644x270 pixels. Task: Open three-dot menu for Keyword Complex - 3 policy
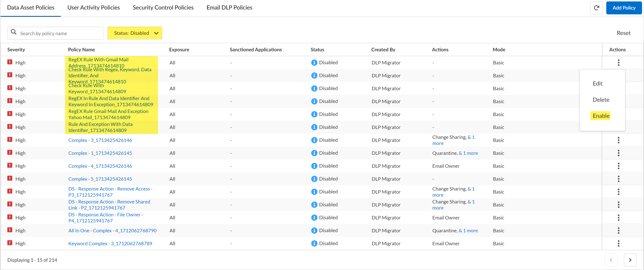[x=618, y=244]
